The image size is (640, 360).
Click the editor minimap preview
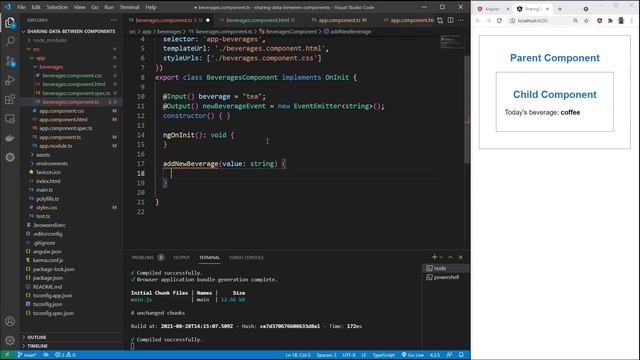451,41
